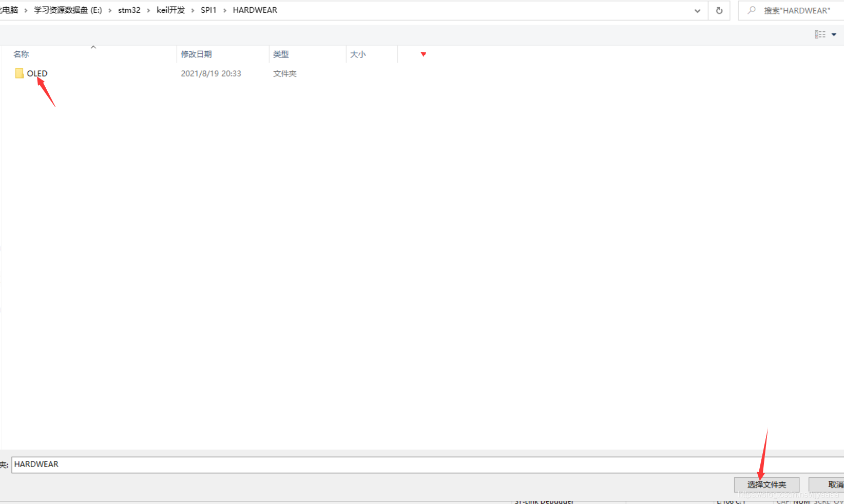The image size is (844, 504).
Task: Expand the chevron after 学习资源数据盘 (E:)
Action: click(x=110, y=10)
